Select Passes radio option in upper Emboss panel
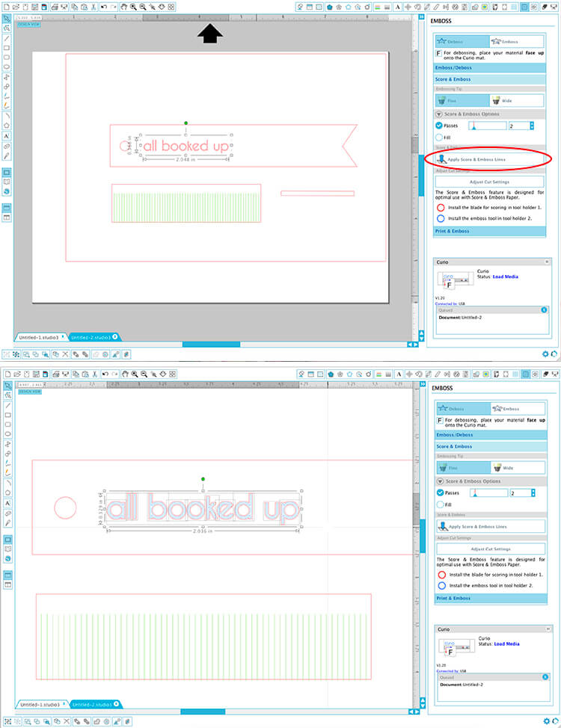Image resolution: width=561 pixels, height=728 pixels. (439, 126)
